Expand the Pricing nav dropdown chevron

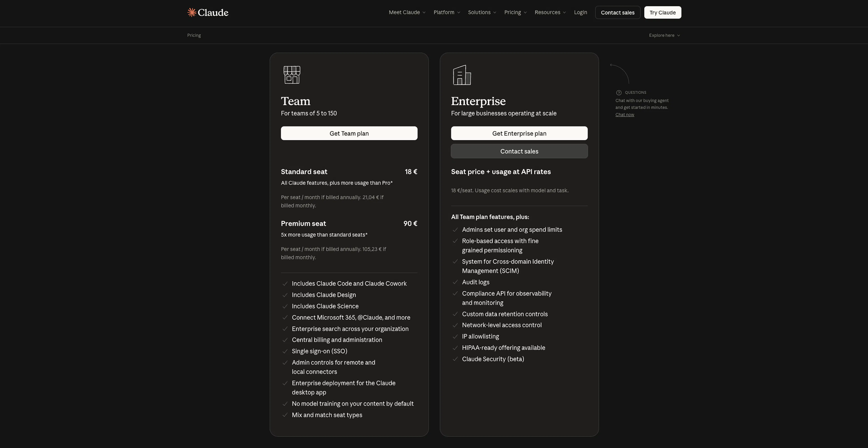pyautogui.click(x=525, y=13)
